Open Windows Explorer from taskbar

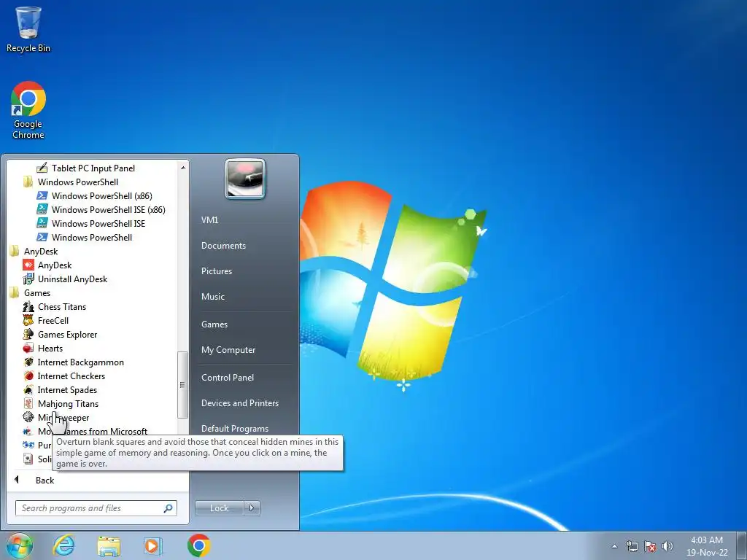pyautogui.click(x=109, y=545)
